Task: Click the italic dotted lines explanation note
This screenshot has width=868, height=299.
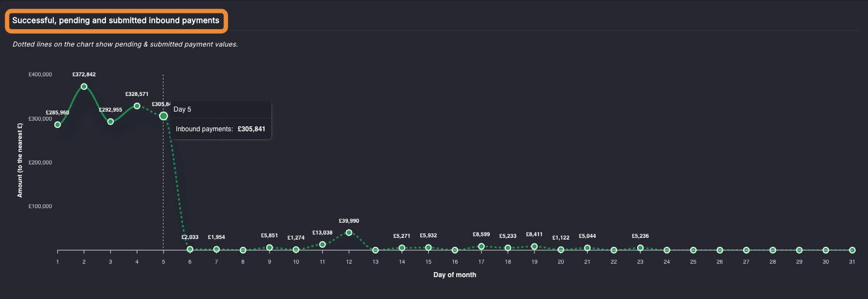Action: point(125,44)
